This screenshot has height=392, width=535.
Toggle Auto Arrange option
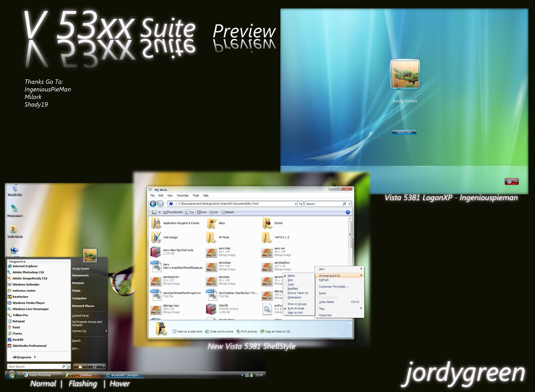coord(296,308)
